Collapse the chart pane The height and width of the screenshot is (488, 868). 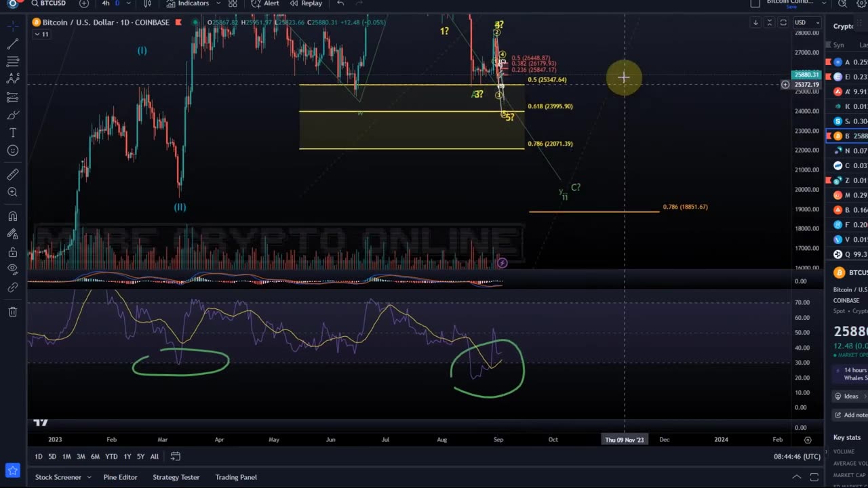(x=769, y=22)
